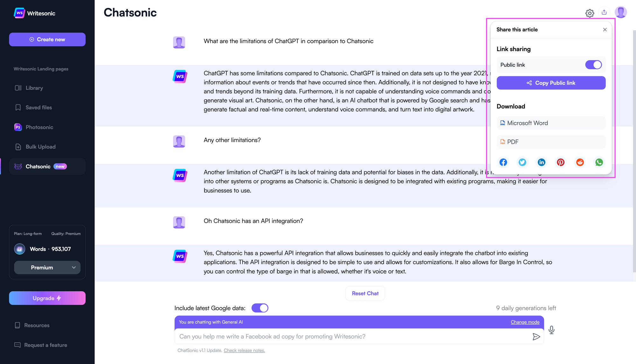The height and width of the screenshot is (364, 636).
Task: Click the Facebook share icon
Action: click(503, 162)
